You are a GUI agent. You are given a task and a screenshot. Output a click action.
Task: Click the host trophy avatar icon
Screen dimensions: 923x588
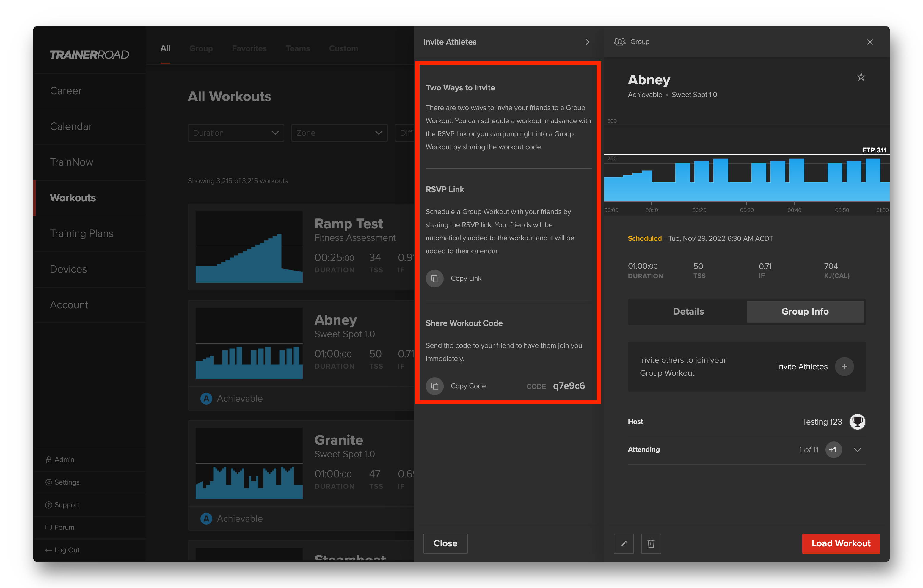[x=857, y=422]
